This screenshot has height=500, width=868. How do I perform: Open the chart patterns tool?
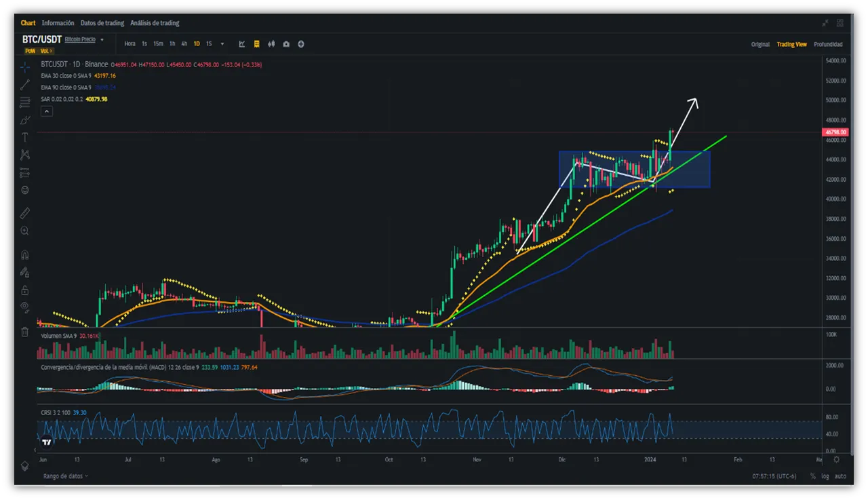[x=25, y=155]
